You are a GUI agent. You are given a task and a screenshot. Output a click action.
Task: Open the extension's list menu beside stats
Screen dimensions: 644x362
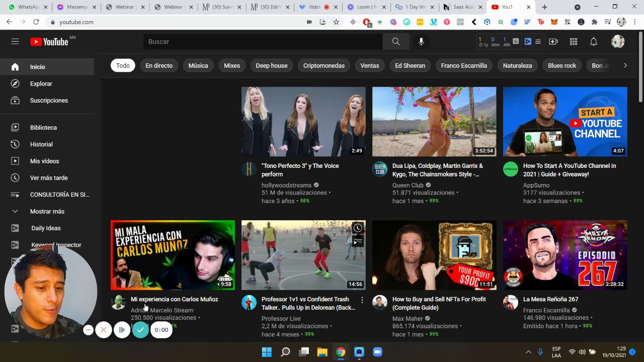click(538, 42)
